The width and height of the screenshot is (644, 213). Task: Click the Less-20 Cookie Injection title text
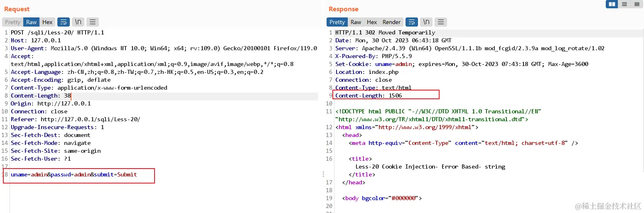pos(430,166)
